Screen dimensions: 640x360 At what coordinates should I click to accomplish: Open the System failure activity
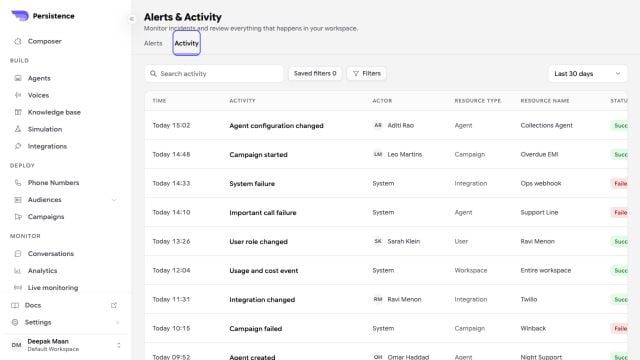tap(252, 184)
